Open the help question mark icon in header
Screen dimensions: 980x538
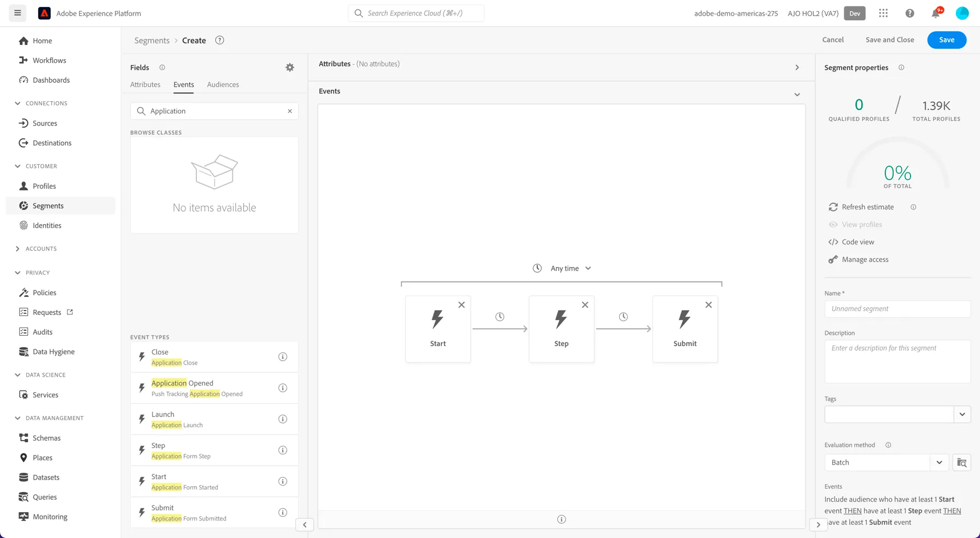[x=909, y=13]
